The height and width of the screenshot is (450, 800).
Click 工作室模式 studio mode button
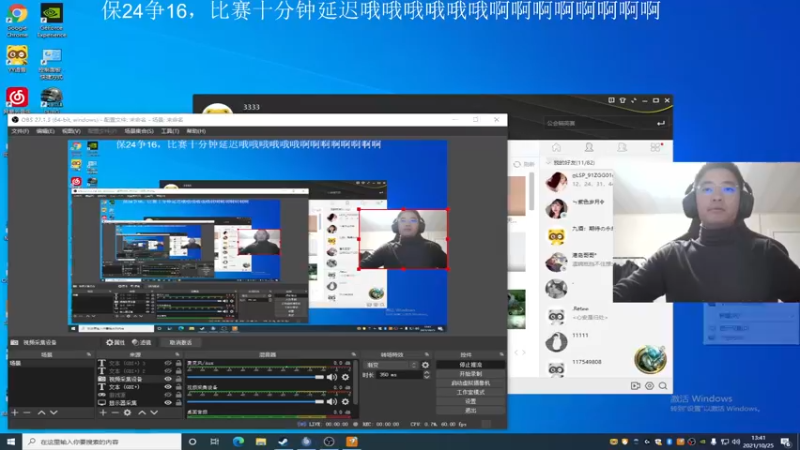click(x=470, y=392)
